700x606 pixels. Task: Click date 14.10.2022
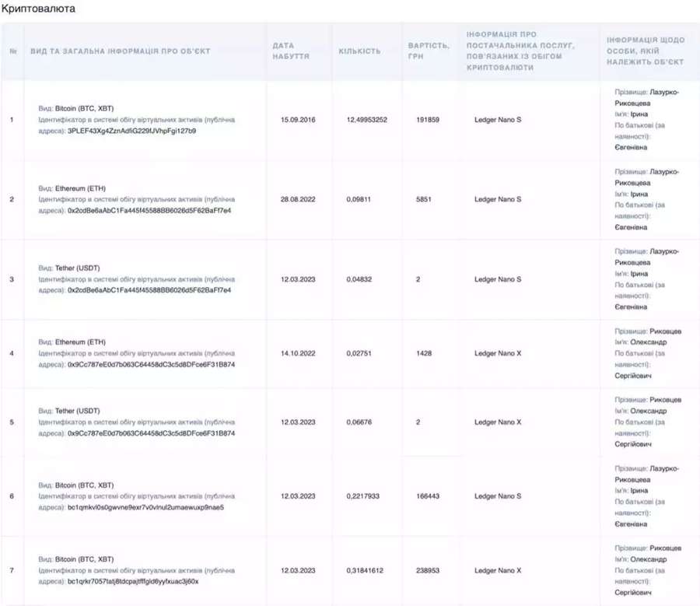(x=298, y=353)
